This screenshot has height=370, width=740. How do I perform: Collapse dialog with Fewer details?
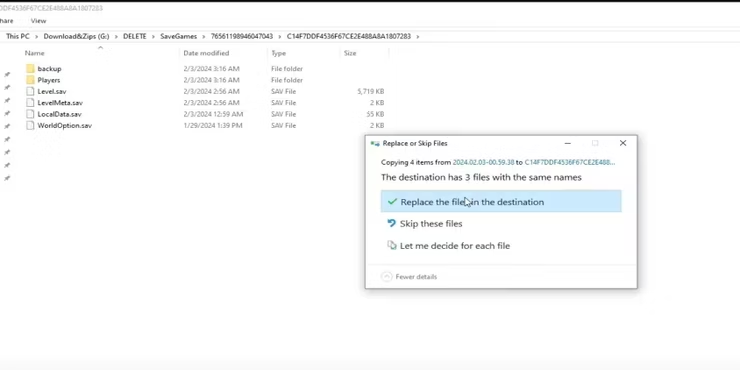coord(409,277)
